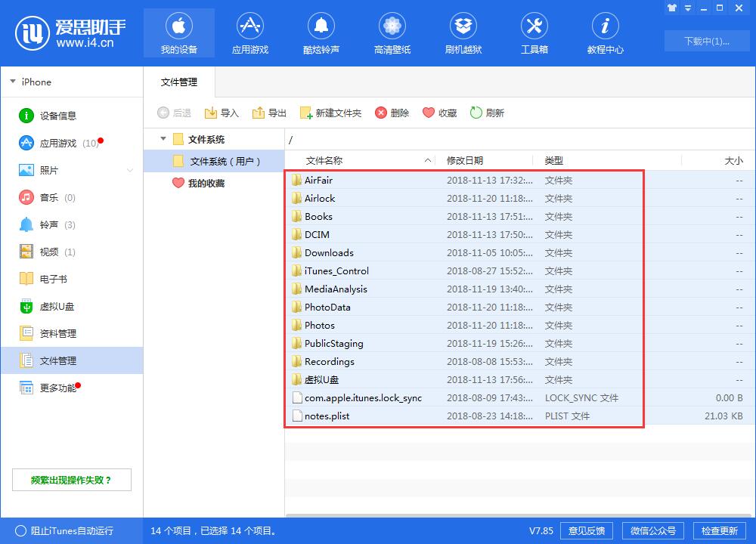
Task: Switch to the 我的设备 tab
Action: point(179,32)
